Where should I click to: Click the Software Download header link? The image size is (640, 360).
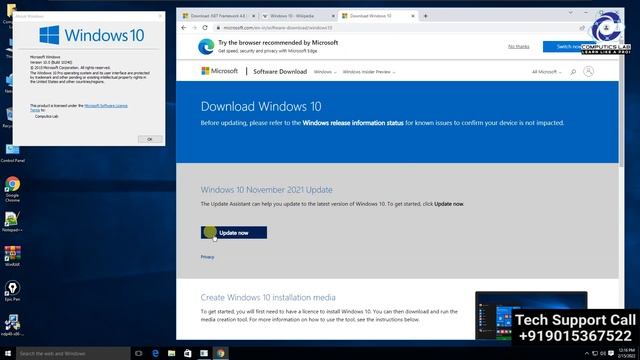pyautogui.click(x=280, y=71)
